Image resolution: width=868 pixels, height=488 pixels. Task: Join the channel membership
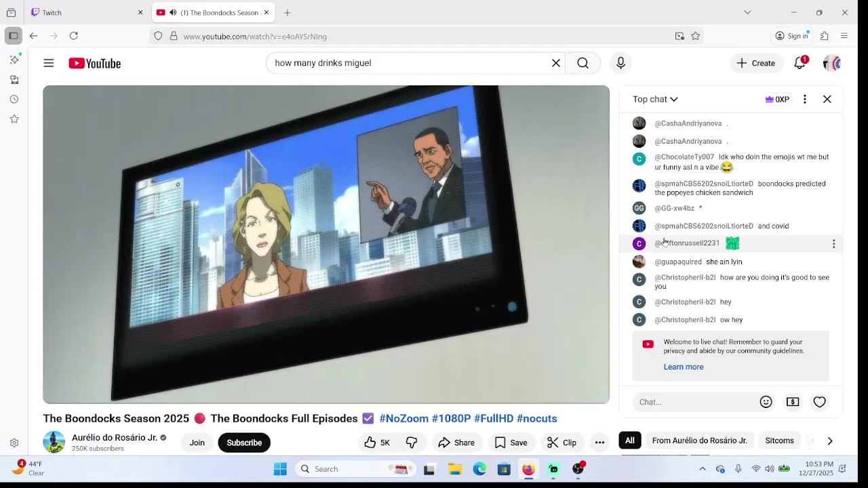(197, 443)
